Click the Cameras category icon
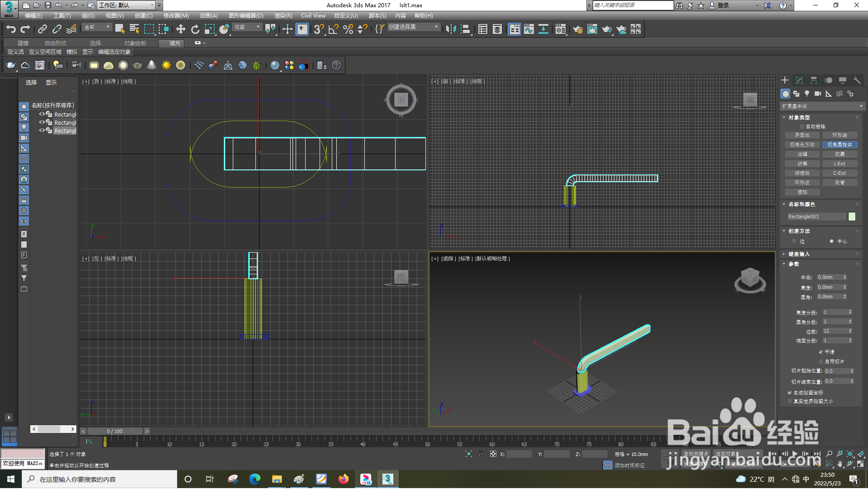 (x=818, y=94)
